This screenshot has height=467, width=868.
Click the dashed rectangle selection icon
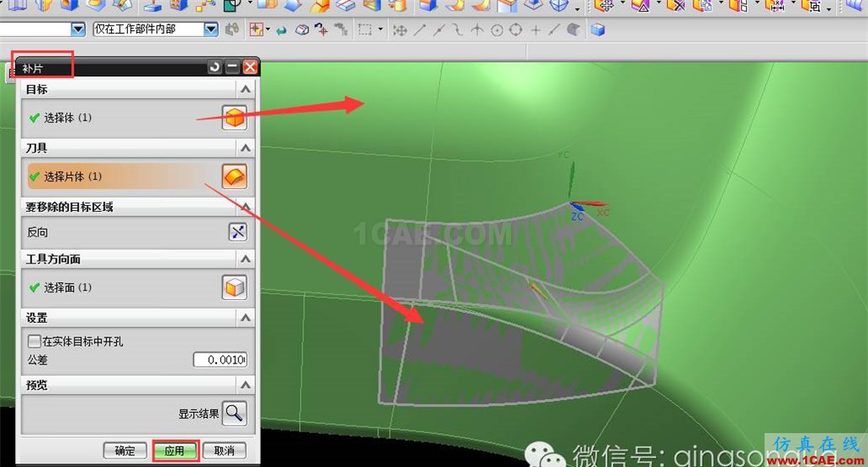[364, 30]
